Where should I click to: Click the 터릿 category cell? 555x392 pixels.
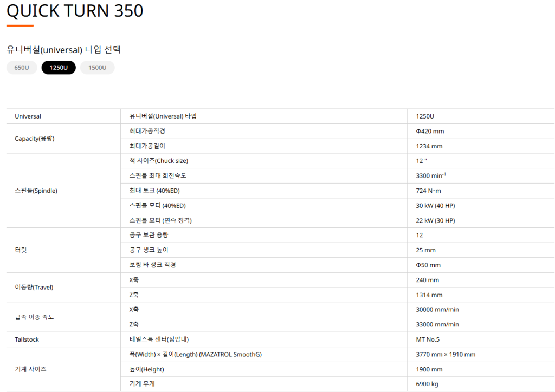21,250
